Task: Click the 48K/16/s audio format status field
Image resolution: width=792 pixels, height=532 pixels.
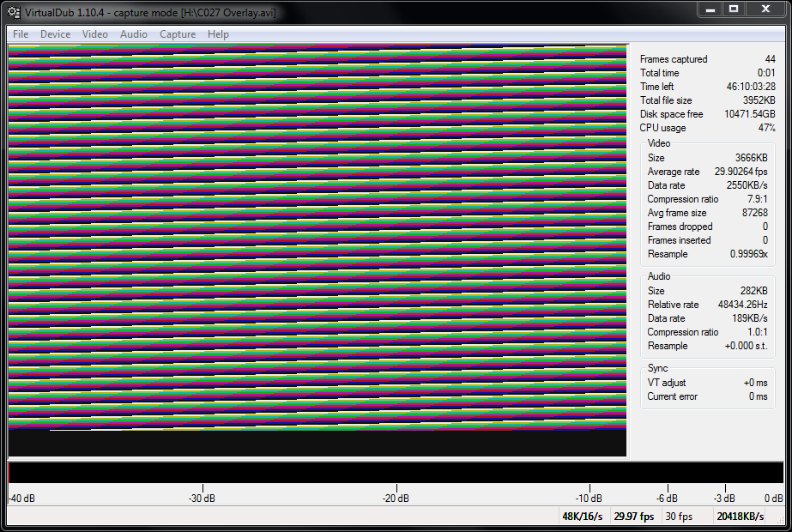Action: pyautogui.click(x=583, y=517)
